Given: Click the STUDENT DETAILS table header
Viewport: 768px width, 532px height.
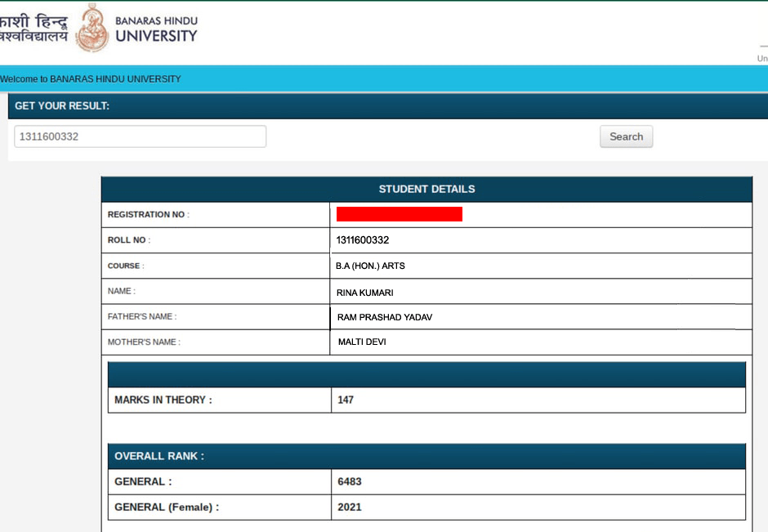Looking at the screenshot, I should click(x=426, y=189).
